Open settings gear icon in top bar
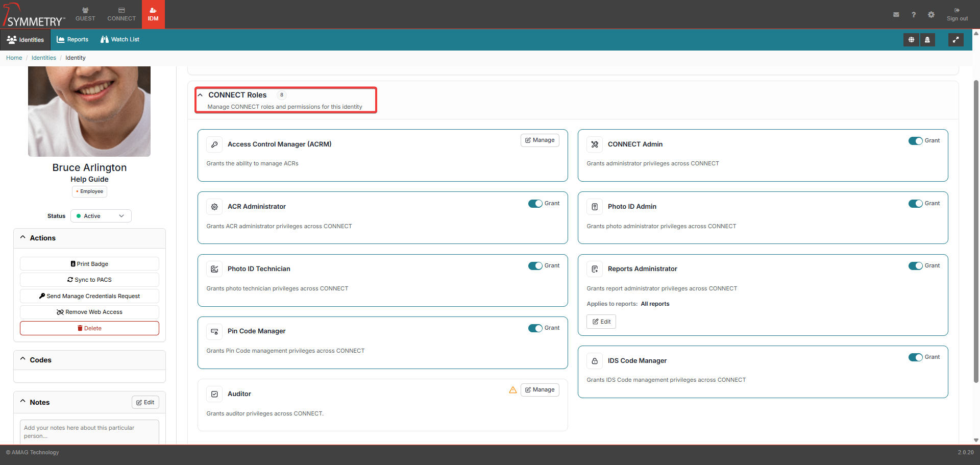The image size is (980, 465). tap(931, 15)
